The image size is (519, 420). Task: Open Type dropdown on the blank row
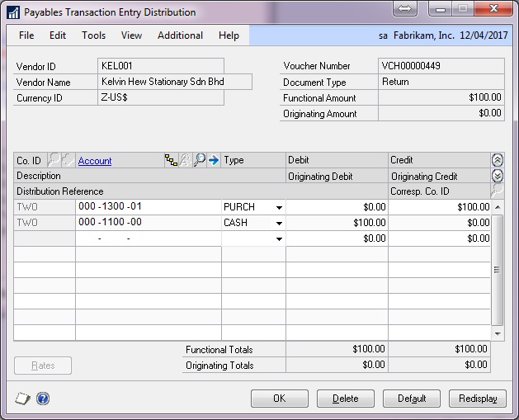[x=279, y=238]
